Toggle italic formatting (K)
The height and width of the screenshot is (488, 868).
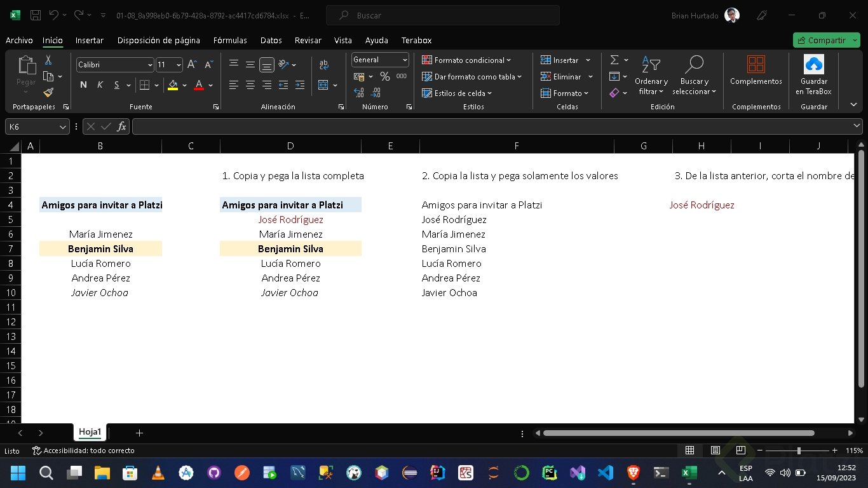point(100,85)
